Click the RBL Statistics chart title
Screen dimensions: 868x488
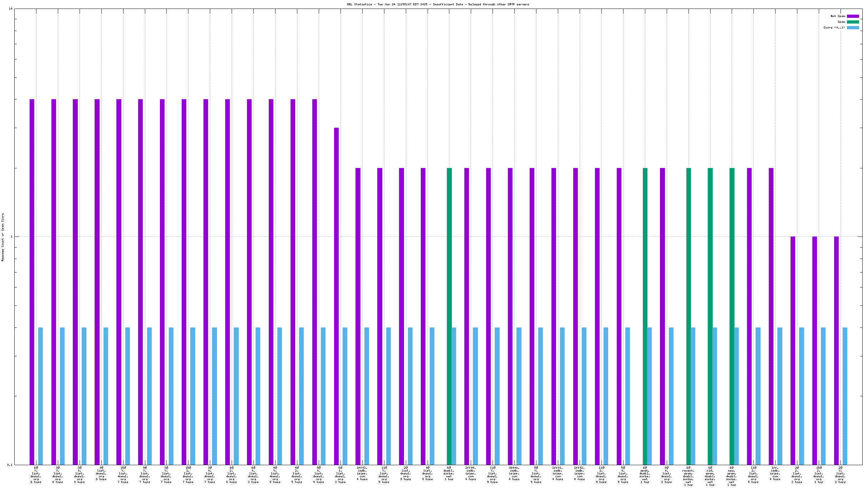pyautogui.click(x=438, y=4)
